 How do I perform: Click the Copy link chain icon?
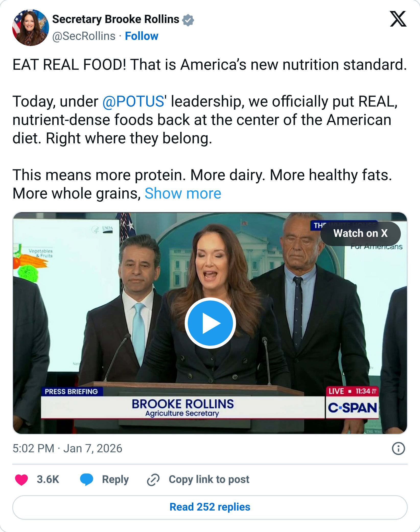[x=153, y=480]
